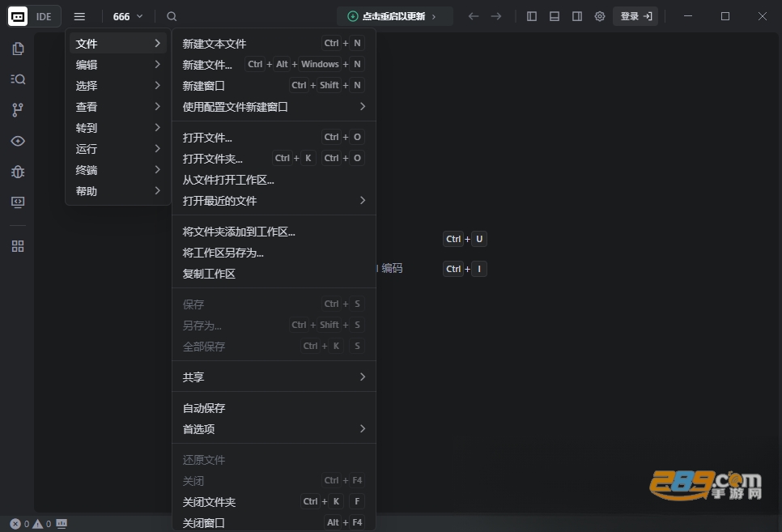Open the source control branch icon

[x=18, y=110]
